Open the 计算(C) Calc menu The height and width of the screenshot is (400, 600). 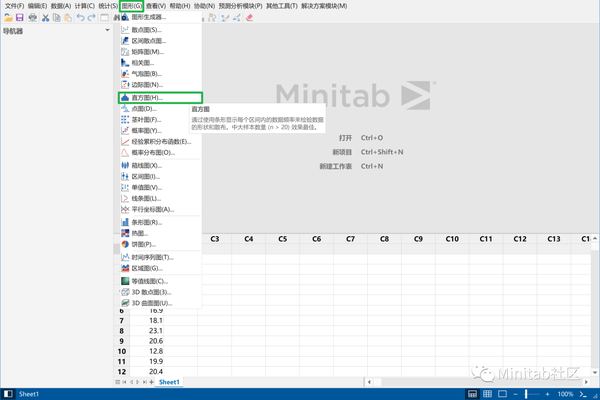(85, 6)
